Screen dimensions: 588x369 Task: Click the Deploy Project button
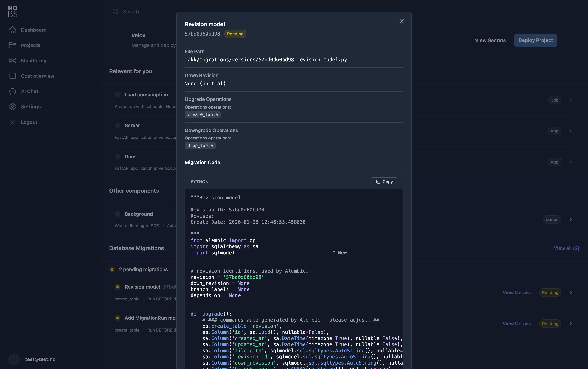coord(535,40)
